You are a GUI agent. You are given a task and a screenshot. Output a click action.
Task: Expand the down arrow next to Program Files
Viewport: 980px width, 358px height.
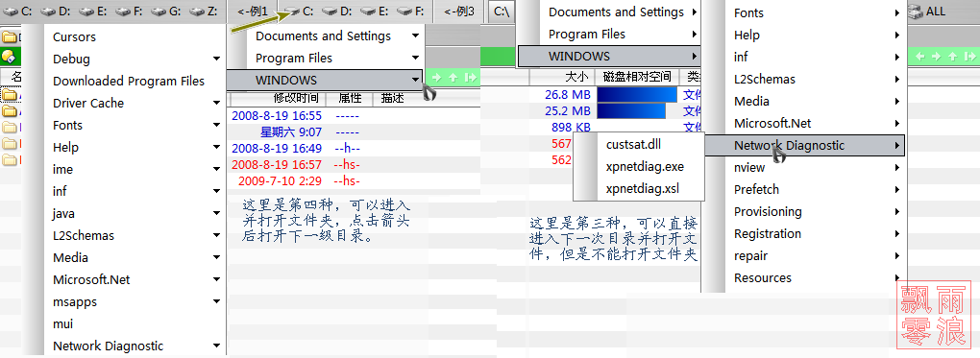[x=416, y=59]
